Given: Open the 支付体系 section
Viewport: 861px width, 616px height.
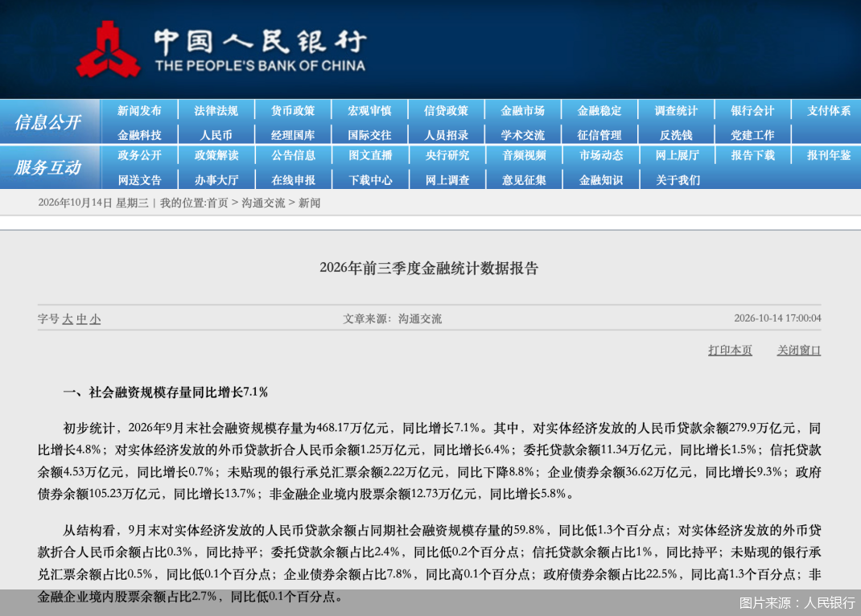Looking at the screenshot, I should [x=829, y=111].
